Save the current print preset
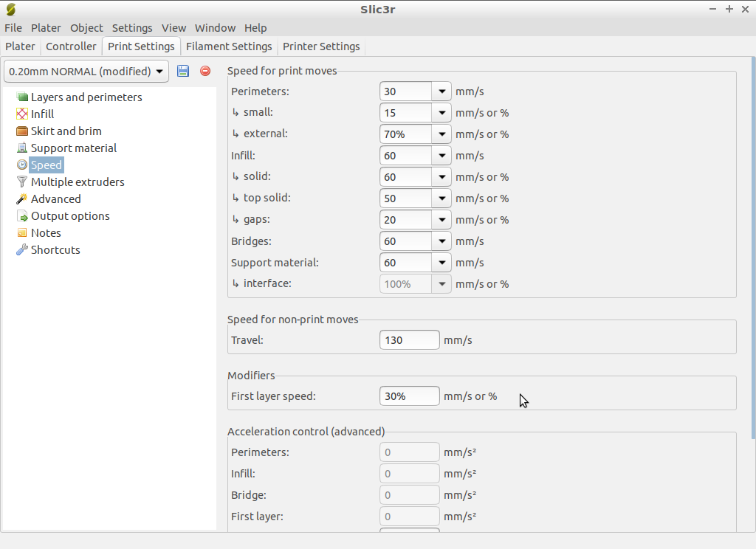Screen dimensions: 756x549 pyautogui.click(x=183, y=71)
